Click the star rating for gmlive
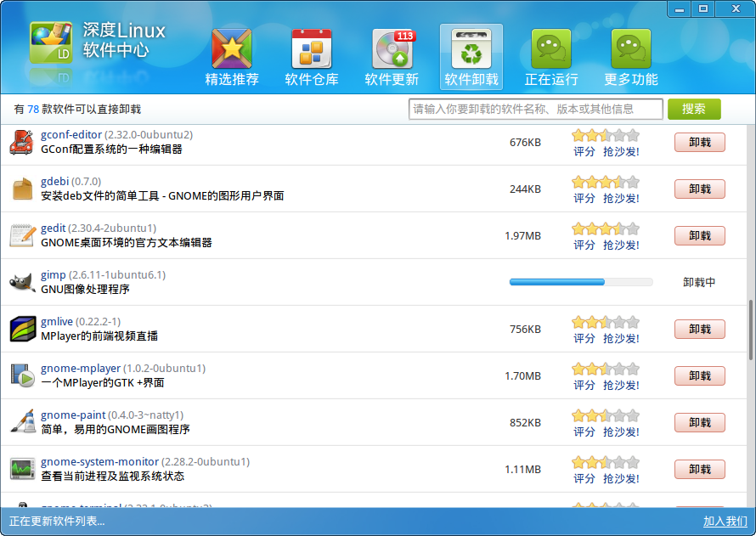756x536 pixels. (606, 323)
